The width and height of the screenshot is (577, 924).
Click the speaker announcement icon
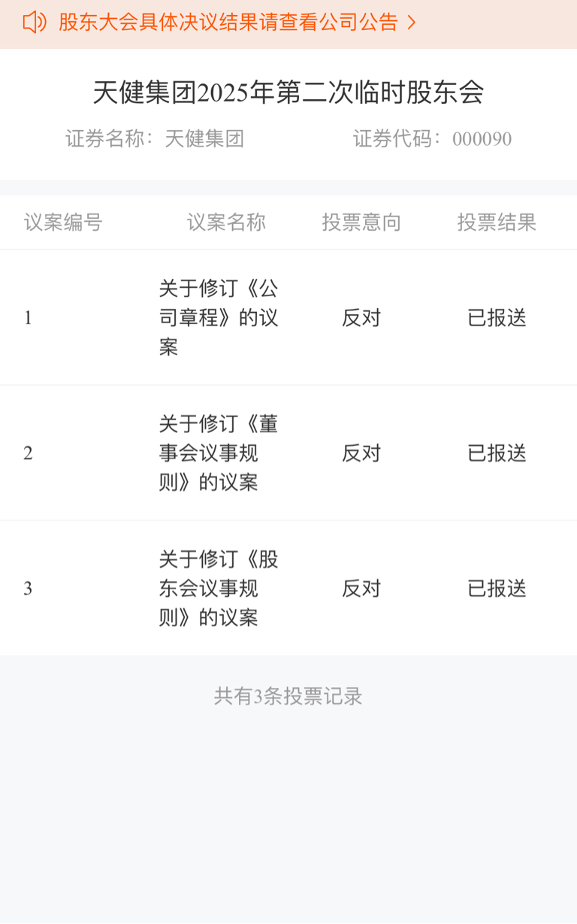(x=35, y=23)
